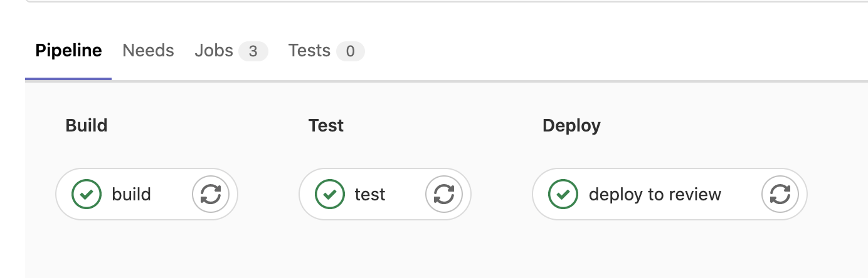Retry the deploy to review job
The height and width of the screenshot is (278, 868).
pyautogui.click(x=780, y=194)
